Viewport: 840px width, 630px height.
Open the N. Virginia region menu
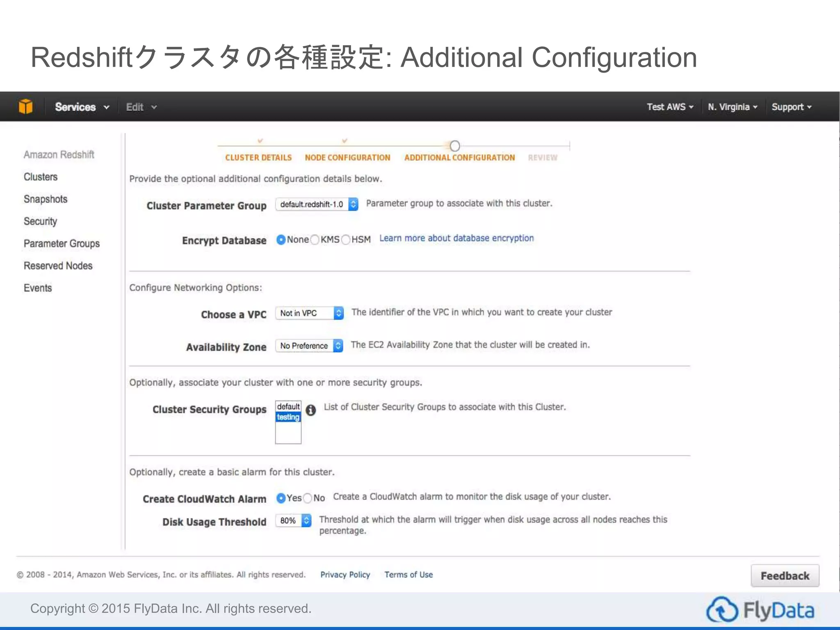pyautogui.click(x=733, y=107)
